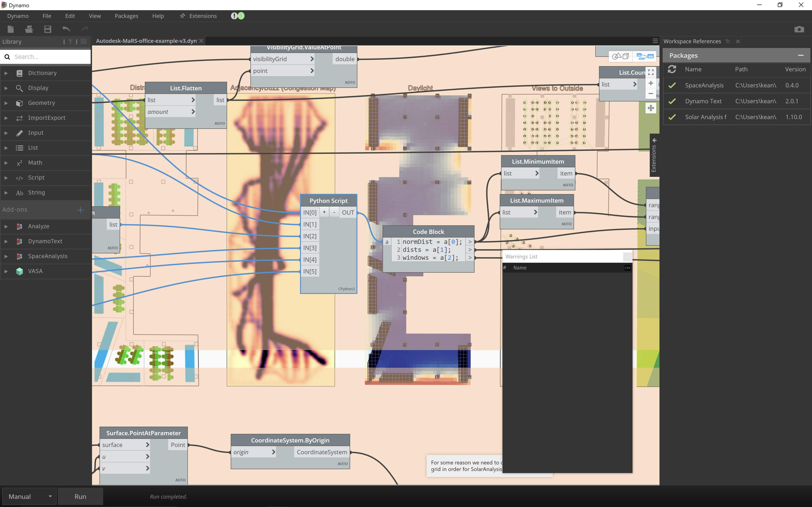
Task: Add input port on Python Script node
Action: (x=324, y=212)
